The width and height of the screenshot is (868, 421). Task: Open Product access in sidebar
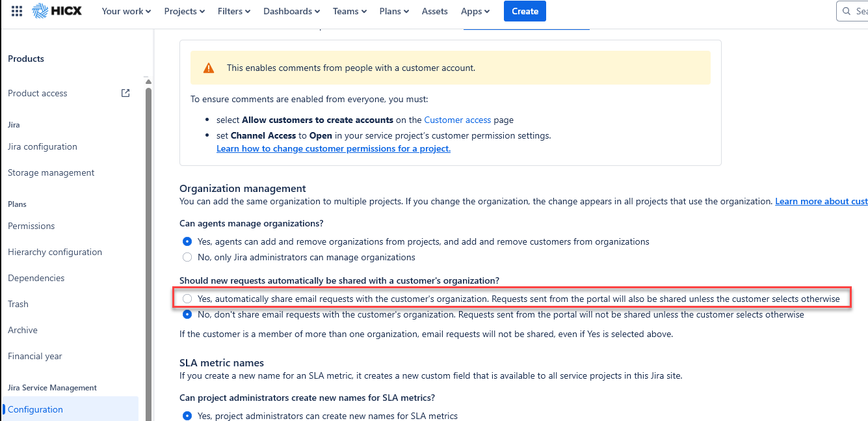(x=38, y=93)
